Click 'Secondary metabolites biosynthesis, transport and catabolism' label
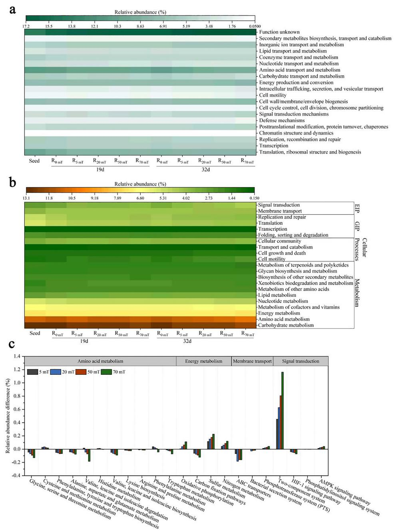 [325, 38]
